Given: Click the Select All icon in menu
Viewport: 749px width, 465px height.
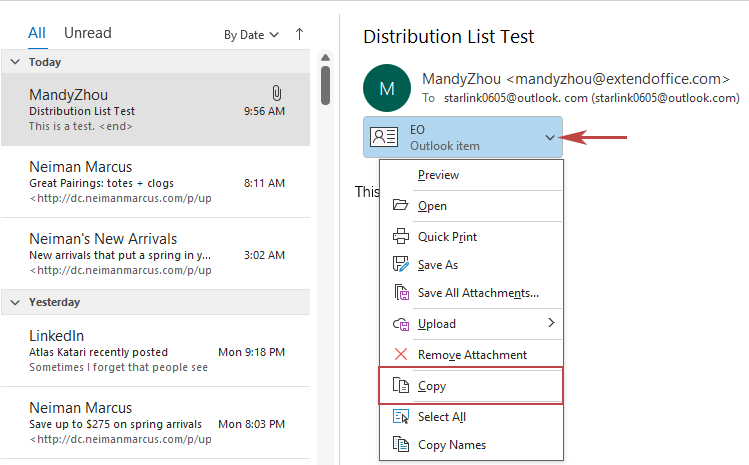Looking at the screenshot, I should (401, 417).
